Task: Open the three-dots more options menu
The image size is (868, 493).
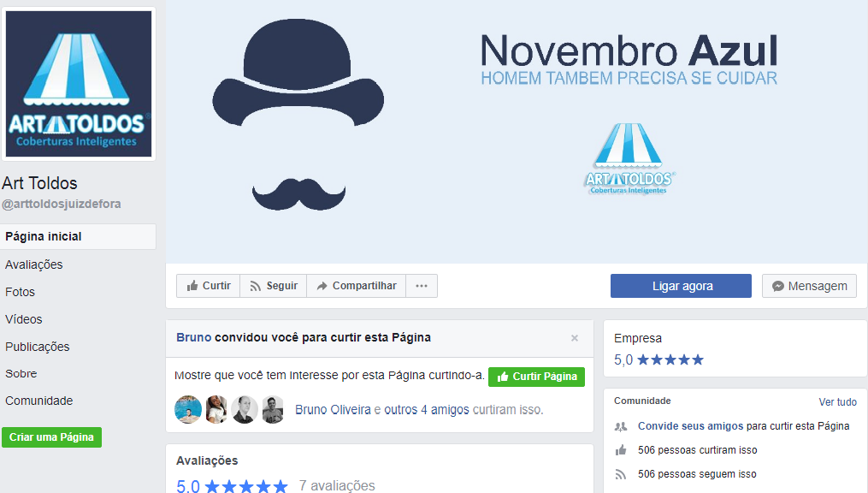Action: click(422, 286)
